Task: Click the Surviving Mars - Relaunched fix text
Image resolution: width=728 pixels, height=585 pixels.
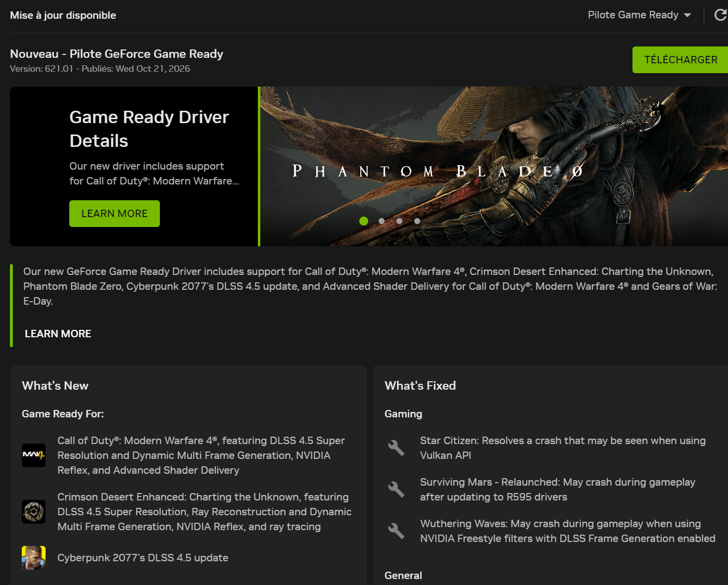Action: click(558, 490)
